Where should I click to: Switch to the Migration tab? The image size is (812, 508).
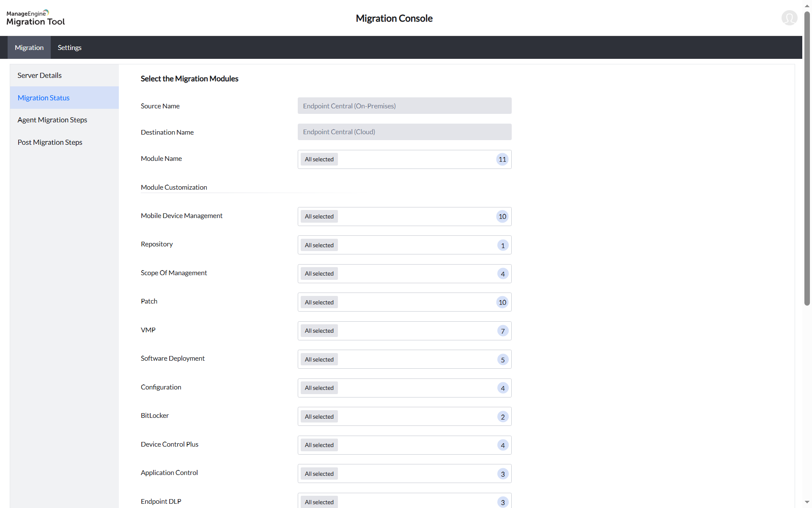[29, 47]
